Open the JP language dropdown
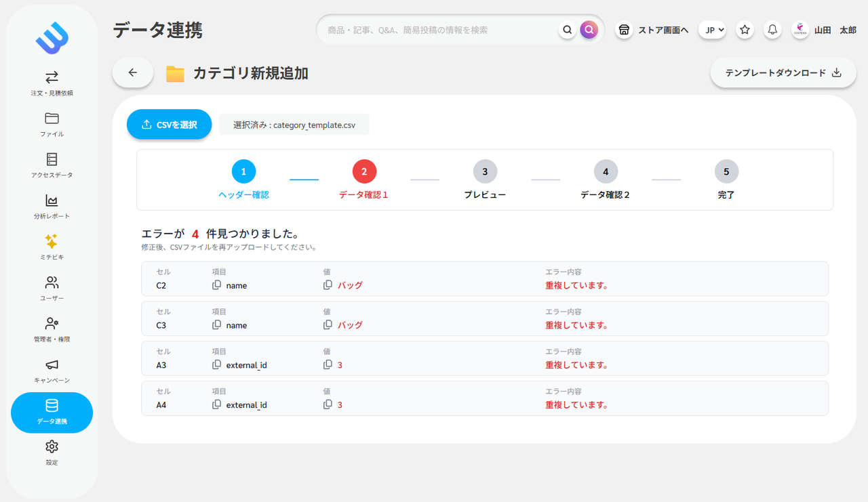This screenshot has width=868, height=502. coord(712,30)
